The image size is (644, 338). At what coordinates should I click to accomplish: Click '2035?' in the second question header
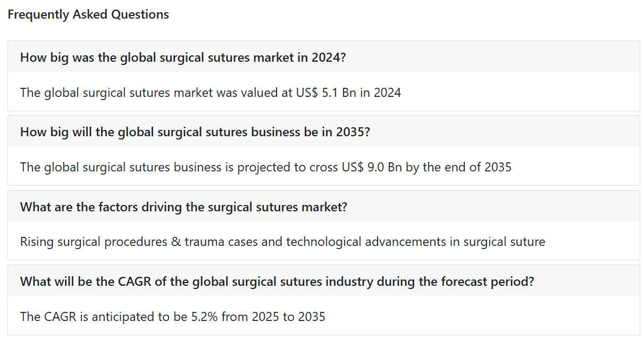click(x=353, y=131)
